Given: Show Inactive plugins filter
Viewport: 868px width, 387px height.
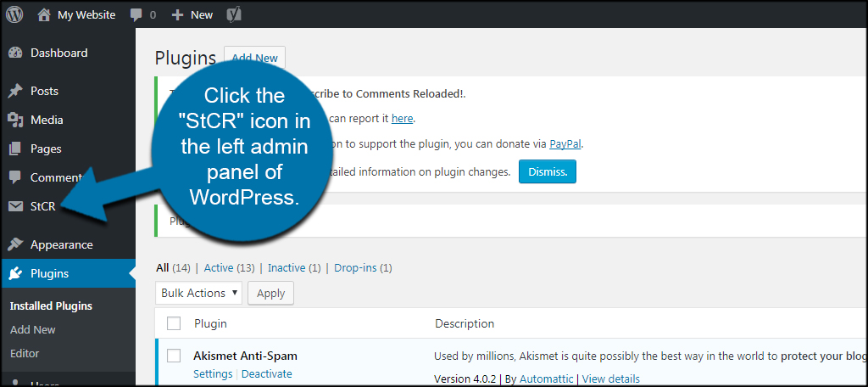Looking at the screenshot, I should (287, 268).
